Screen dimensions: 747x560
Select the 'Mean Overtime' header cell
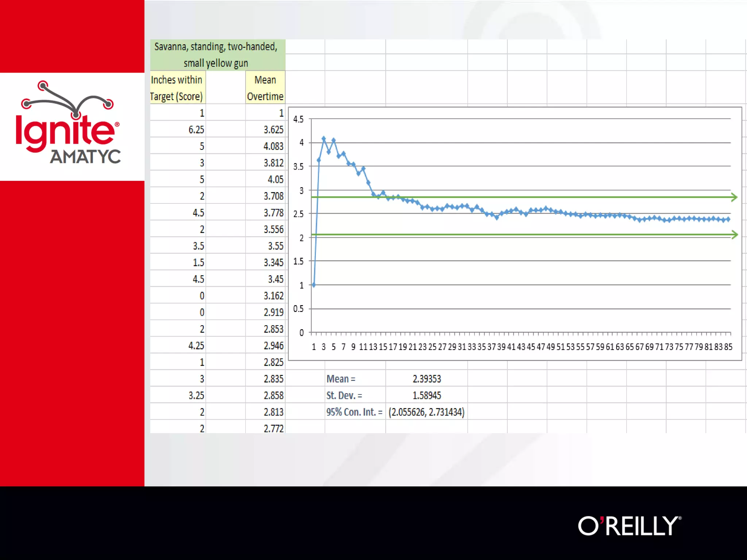coord(265,88)
